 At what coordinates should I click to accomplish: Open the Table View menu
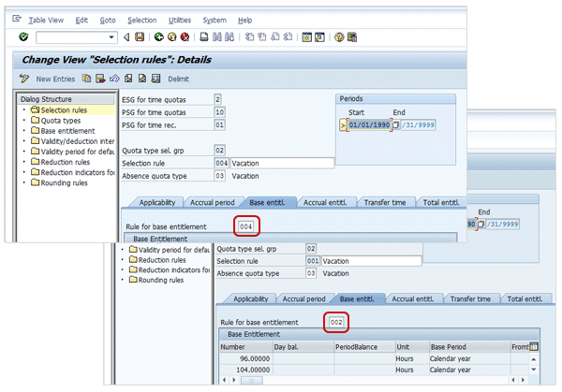(46, 21)
